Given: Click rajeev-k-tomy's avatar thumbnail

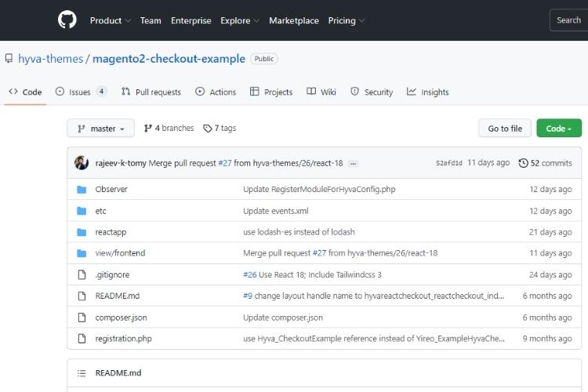Looking at the screenshot, I should pyautogui.click(x=82, y=163).
